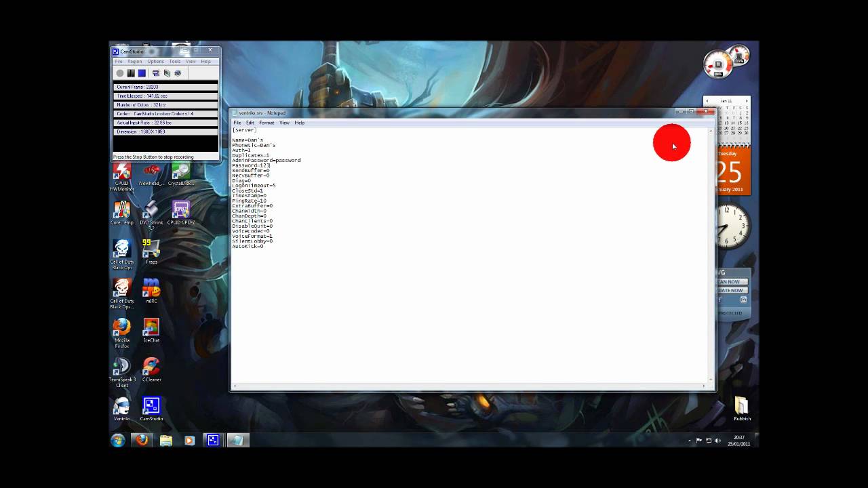Open the CPUID CPU-Z desktop shortcut
The width and height of the screenshot is (868, 488).
[x=181, y=213]
